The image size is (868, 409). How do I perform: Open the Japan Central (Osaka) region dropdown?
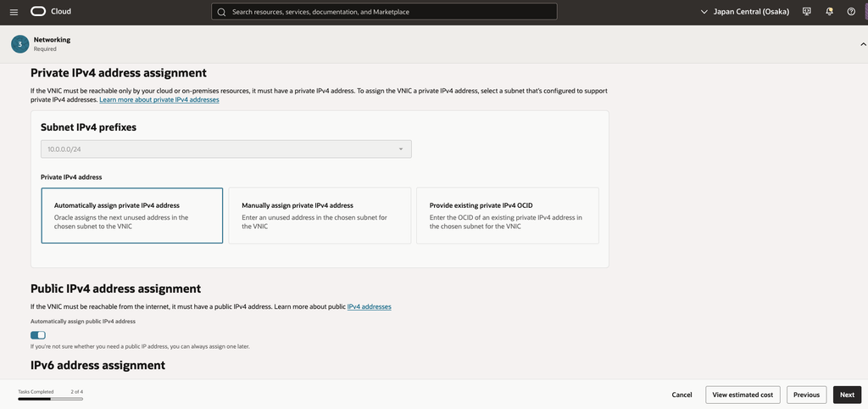click(x=745, y=12)
